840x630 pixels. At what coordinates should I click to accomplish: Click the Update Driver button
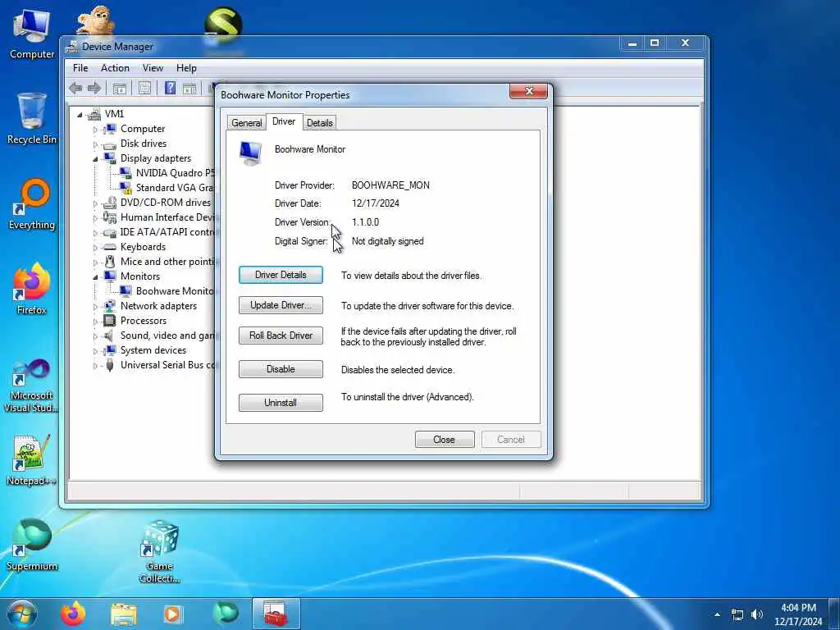click(281, 305)
